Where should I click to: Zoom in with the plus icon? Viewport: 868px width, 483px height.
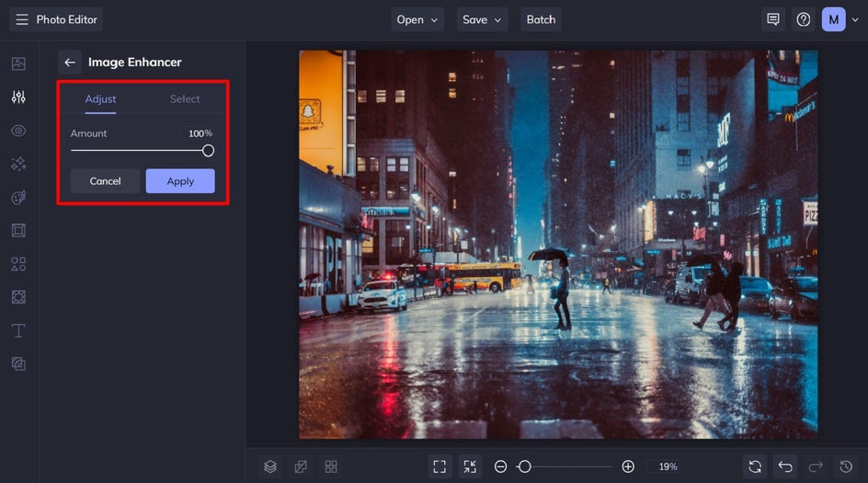(x=628, y=466)
